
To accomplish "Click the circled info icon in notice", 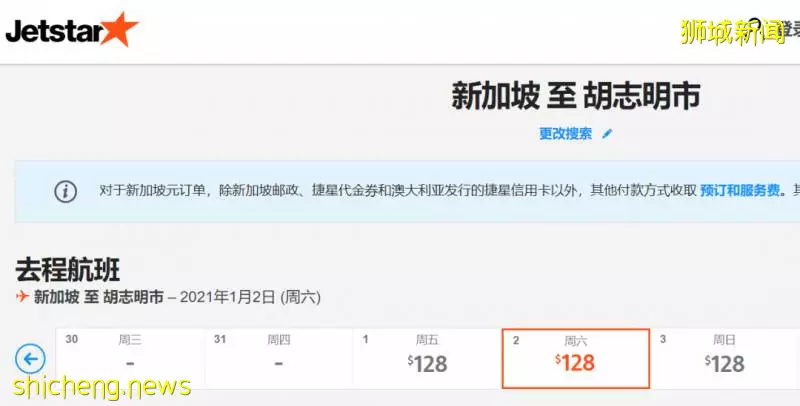I will [x=66, y=192].
